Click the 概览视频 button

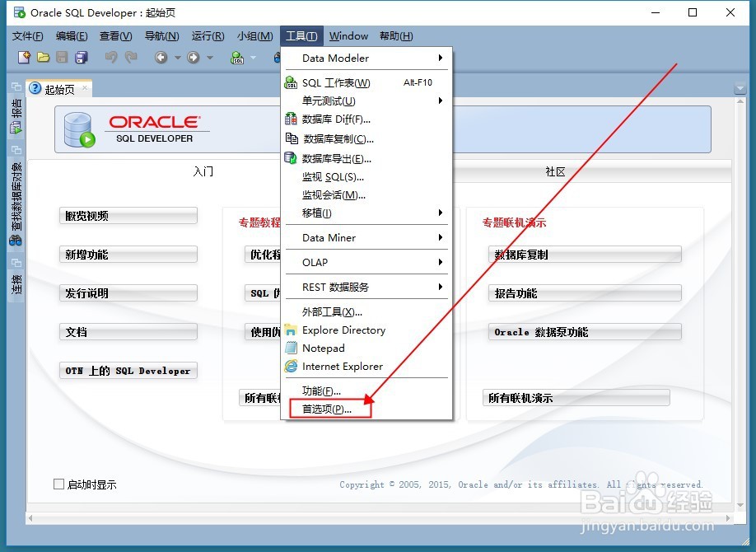[x=128, y=216]
